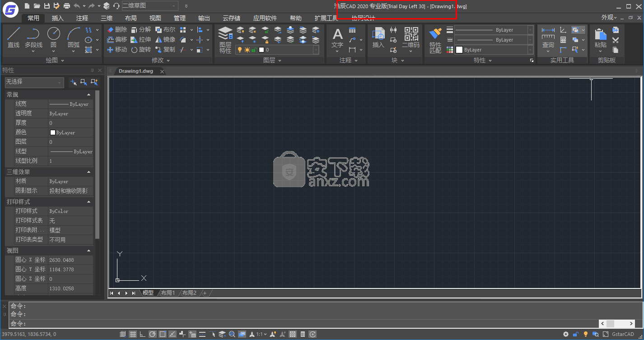Expand the 修改 panel arrow
The height and width of the screenshot is (340, 644).
168,60
